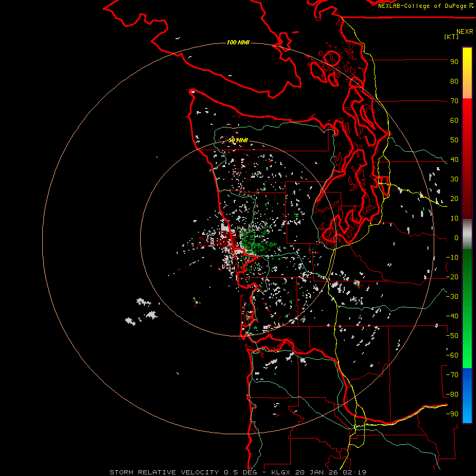Select the 30 value on the velocity scale

(x=454, y=179)
